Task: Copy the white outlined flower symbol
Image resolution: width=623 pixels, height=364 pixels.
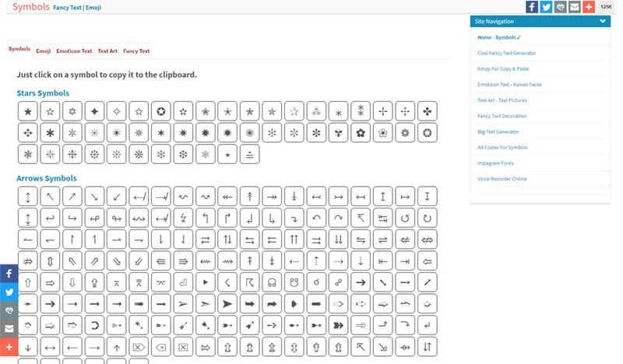Action: tap(383, 132)
